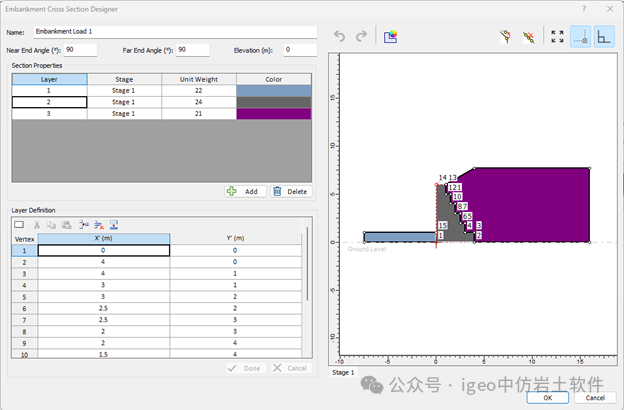Select layer 2 cell in Section Properties
Screen dimensions: 624x410
[49, 102]
